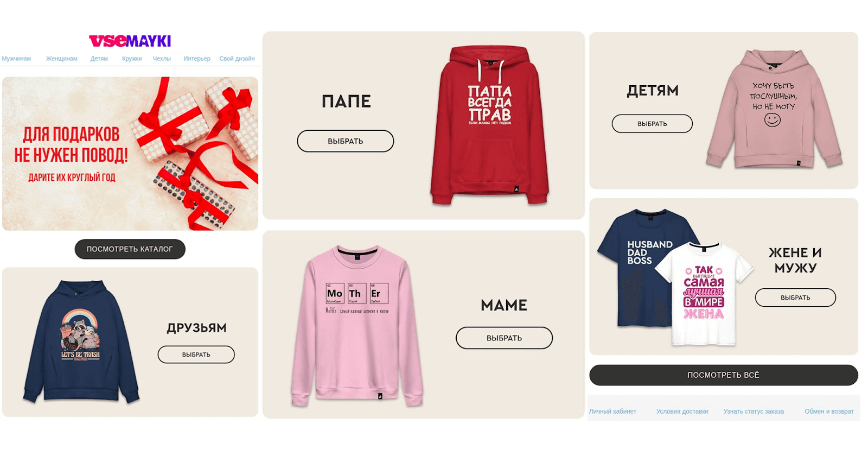Go to the Детям navigation link
The image size is (868, 462).
coord(99,59)
